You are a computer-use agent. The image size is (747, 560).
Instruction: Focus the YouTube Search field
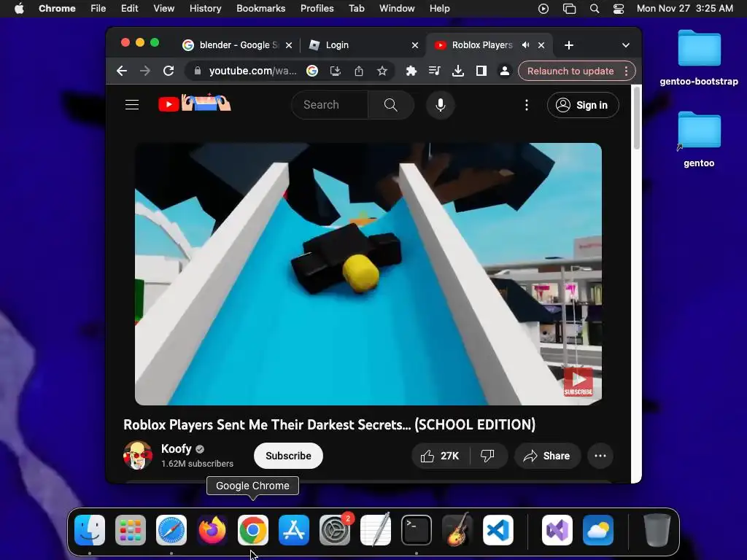330,105
